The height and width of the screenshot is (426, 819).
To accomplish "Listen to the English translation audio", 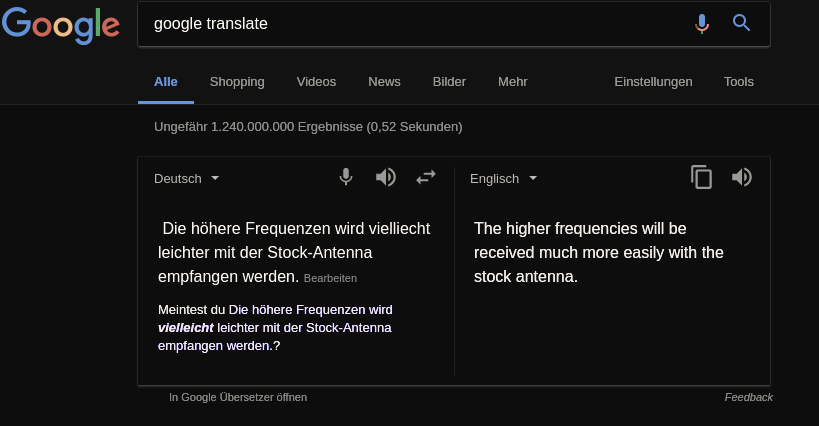I will point(742,177).
